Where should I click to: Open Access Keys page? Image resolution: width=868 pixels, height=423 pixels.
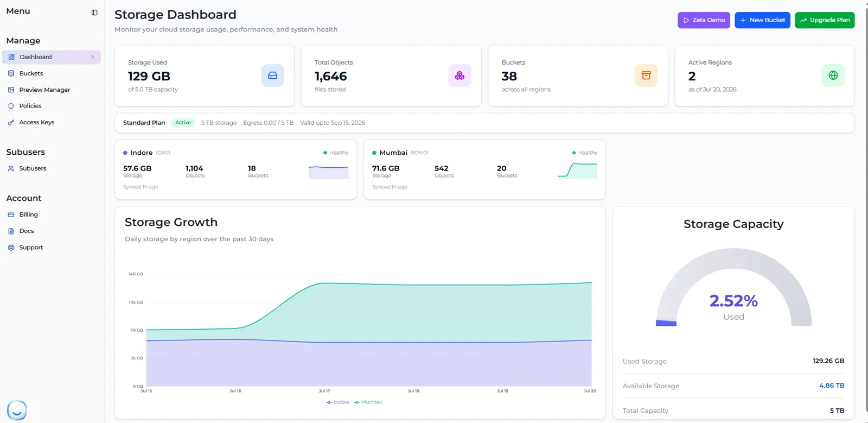[37, 122]
